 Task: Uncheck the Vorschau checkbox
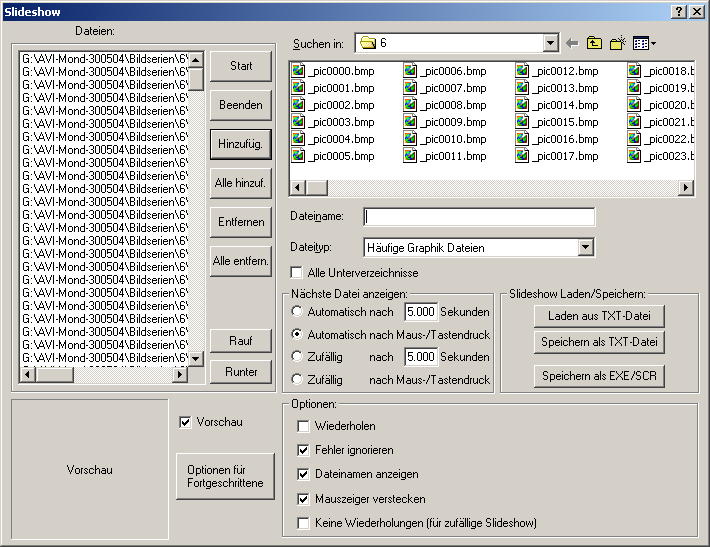184,422
